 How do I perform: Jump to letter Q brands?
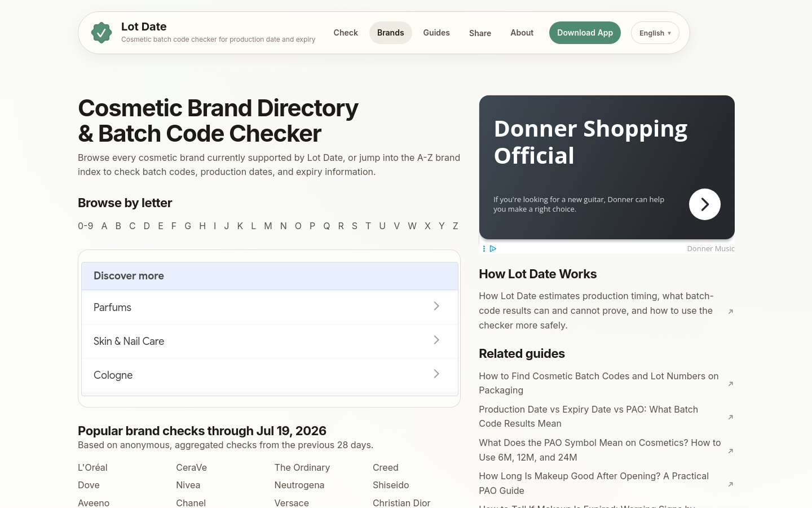(326, 226)
